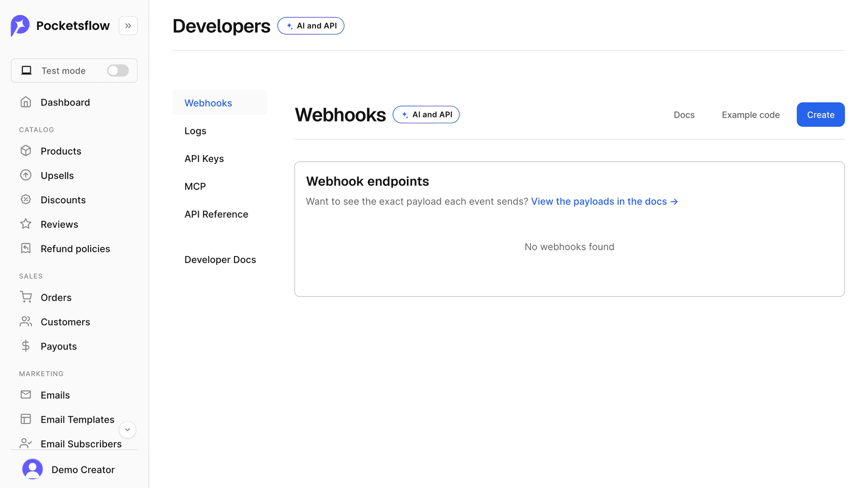Click the Create webhook button
Viewport: 868px width, 488px height.
(x=821, y=114)
